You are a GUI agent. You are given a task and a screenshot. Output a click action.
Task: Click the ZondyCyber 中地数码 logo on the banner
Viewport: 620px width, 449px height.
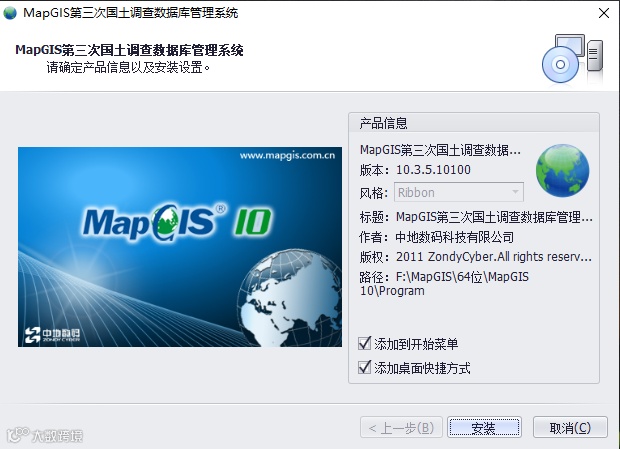[x=52, y=335]
